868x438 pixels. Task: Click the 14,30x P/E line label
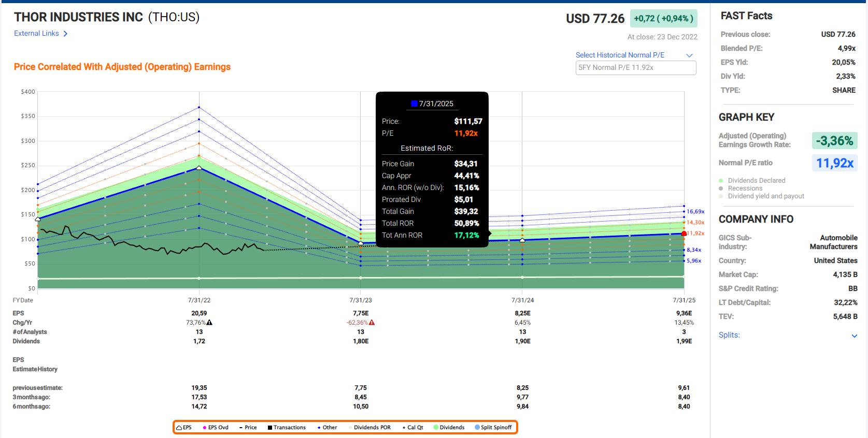point(695,223)
